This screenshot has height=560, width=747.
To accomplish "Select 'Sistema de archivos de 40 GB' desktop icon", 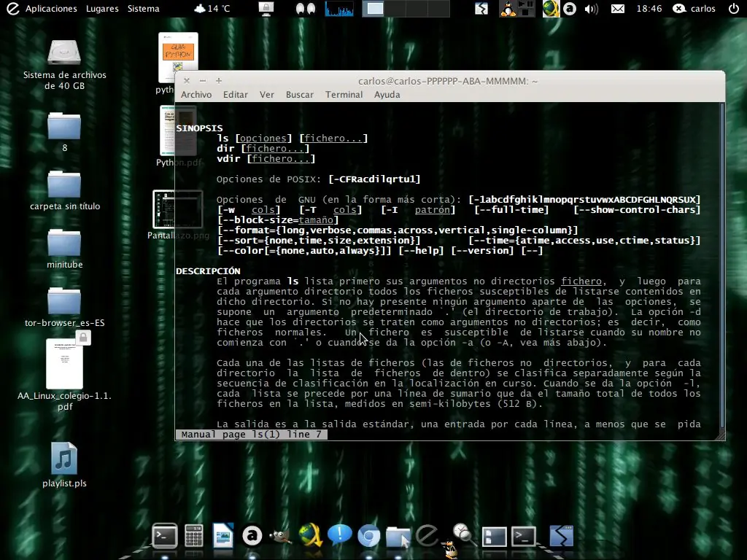I will point(64,65).
